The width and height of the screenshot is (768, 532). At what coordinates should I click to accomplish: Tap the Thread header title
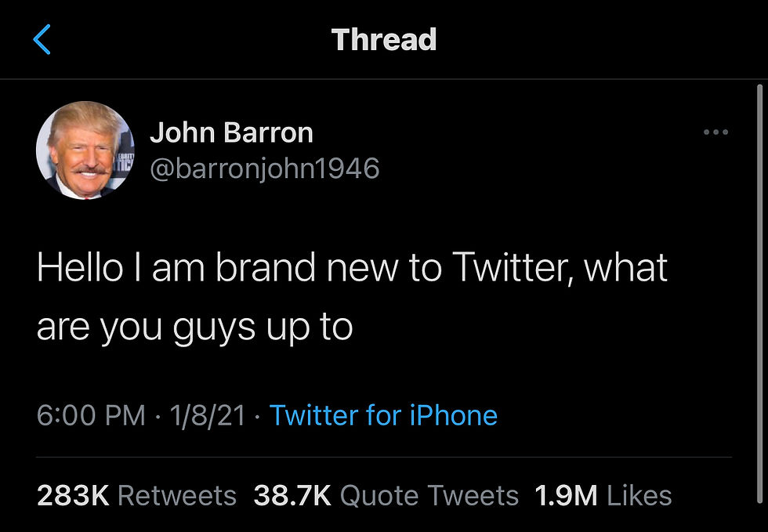[384, 39]
